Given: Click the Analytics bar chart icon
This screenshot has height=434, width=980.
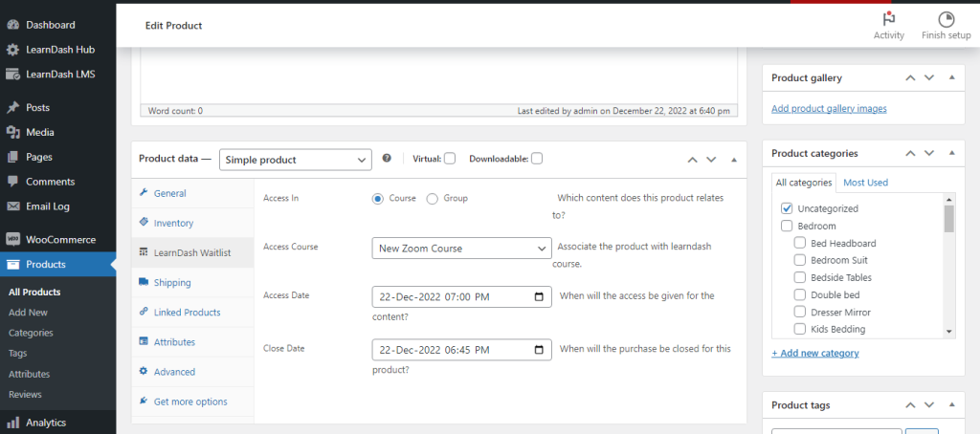Looking at the screenshot, I should click(12, 423).
